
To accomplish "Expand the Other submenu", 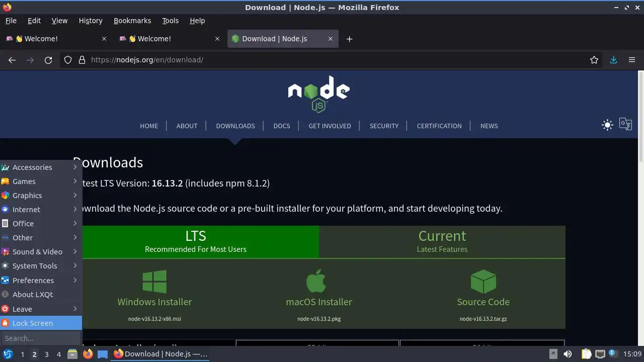I will pyautogui.click(x=41, y=238).
